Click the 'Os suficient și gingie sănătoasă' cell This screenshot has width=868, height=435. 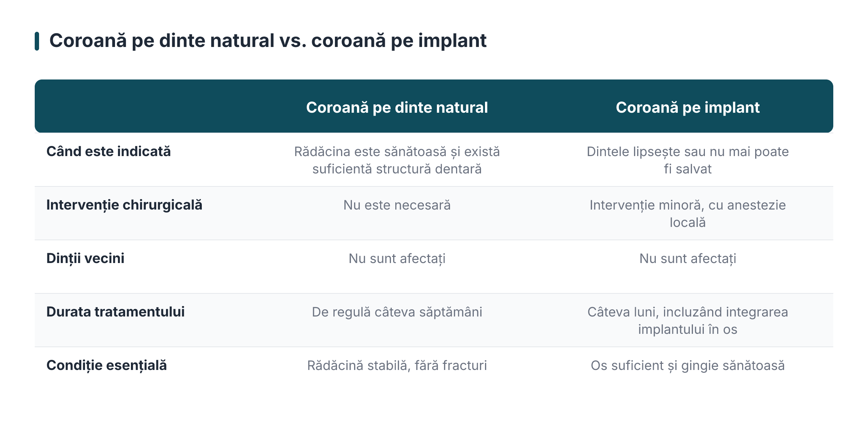click(x=688, y=366)
